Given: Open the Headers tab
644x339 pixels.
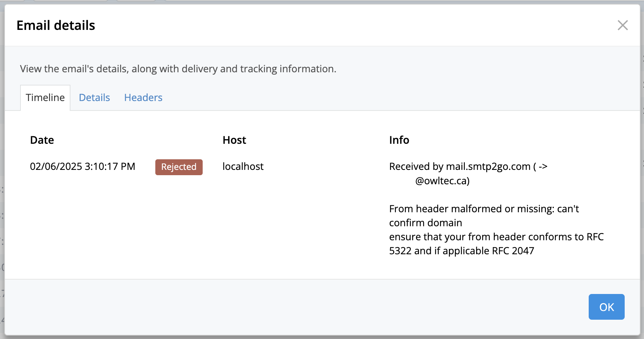Looking at the screenshot, I should coord(143,98).
